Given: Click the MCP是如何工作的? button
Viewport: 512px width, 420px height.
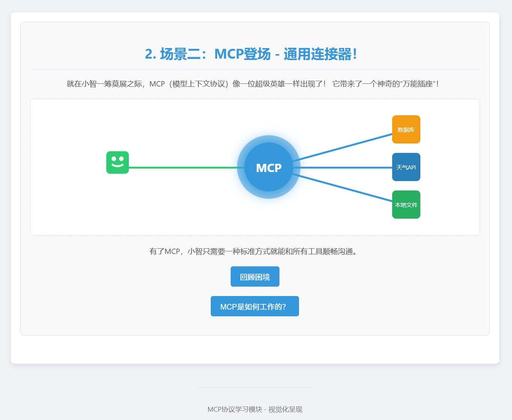Looking at the screenshot, I should click(x=255, y=306).
